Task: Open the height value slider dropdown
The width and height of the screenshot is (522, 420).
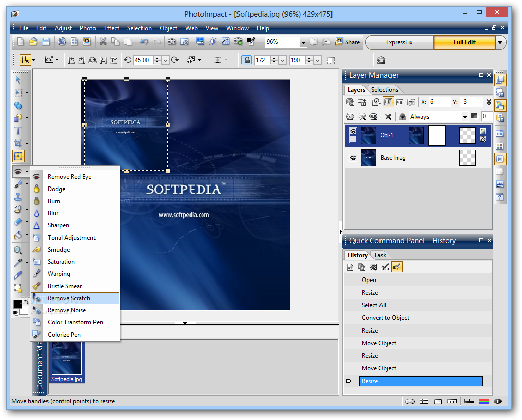Action: (317, 60)
